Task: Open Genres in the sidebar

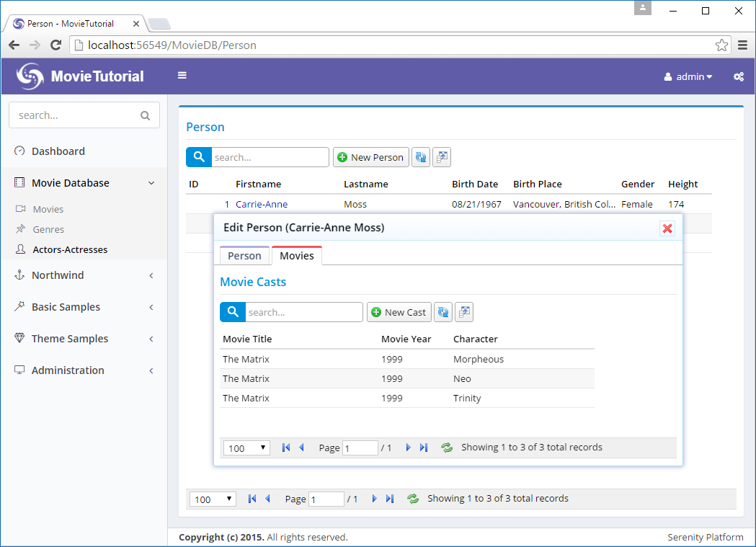Action: click(48, 229)
